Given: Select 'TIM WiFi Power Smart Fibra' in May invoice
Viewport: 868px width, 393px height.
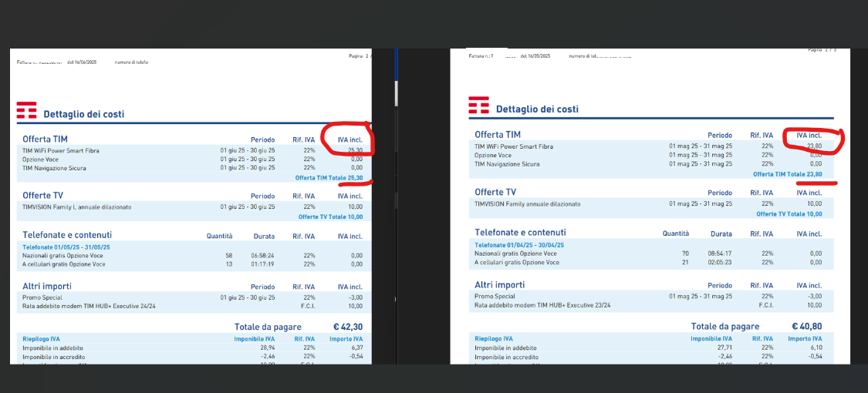Looking at the screenshot, I should point(514,146).
